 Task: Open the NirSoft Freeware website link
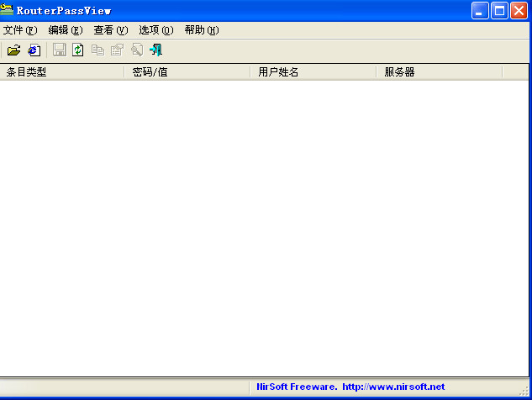(350, 387)
